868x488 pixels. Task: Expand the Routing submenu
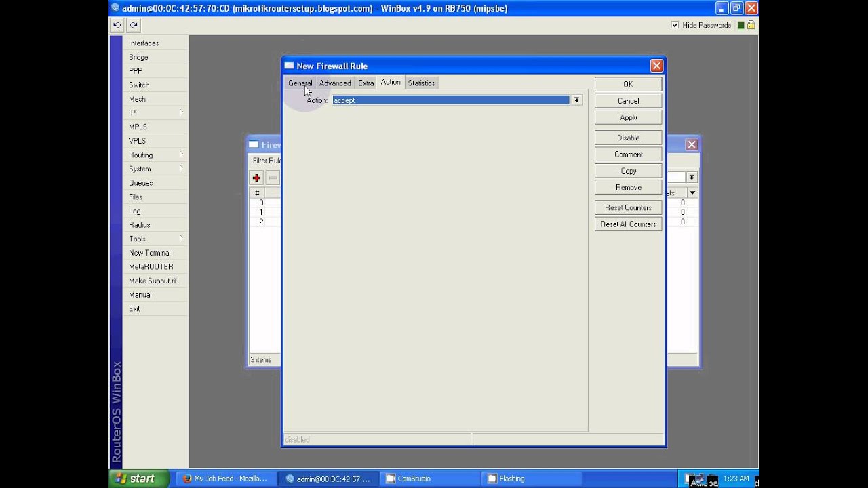tap(156, 155)
